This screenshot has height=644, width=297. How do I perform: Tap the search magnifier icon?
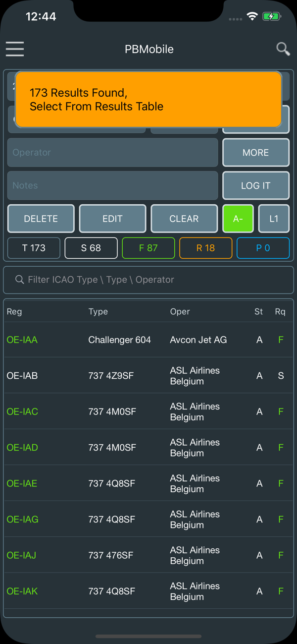pos(283,49)
